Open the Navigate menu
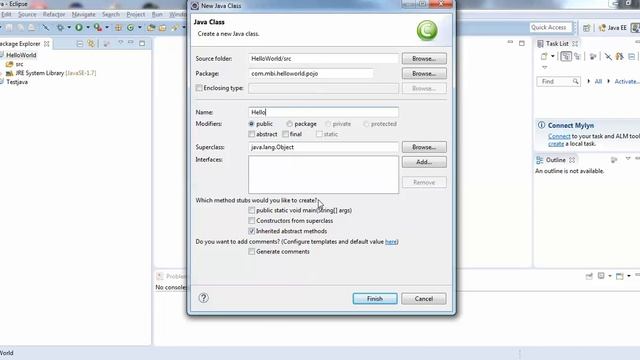Image resolution: width=640 pixels, height=360 pixels. click(x=83, y=14)
